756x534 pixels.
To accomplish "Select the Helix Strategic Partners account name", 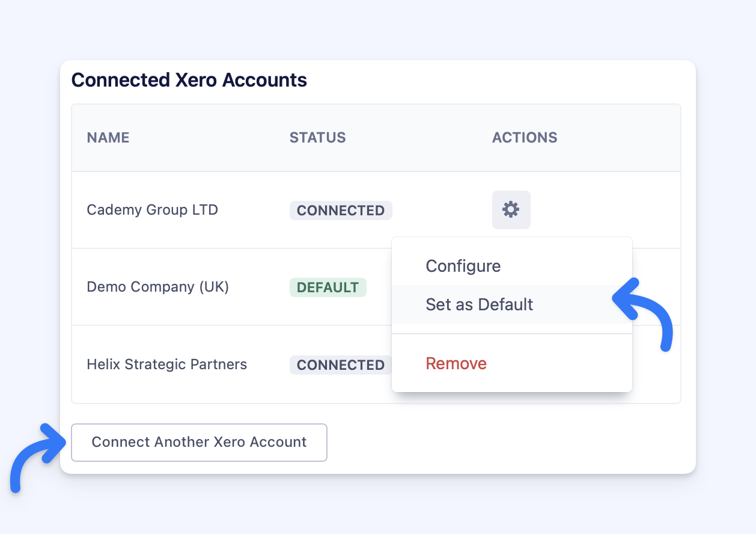I will 166,364.
